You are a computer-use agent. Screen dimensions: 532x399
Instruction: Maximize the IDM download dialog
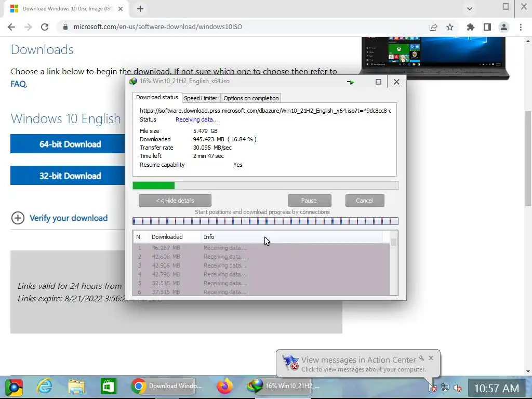[378, 82]
